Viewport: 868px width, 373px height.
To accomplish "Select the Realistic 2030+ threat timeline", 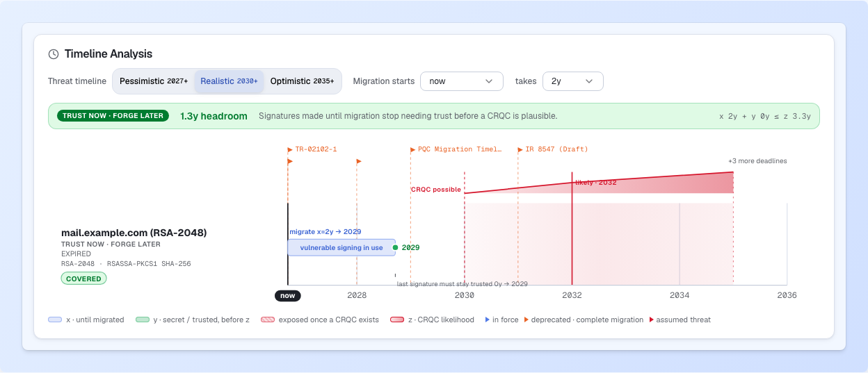I will pos(229,81).
